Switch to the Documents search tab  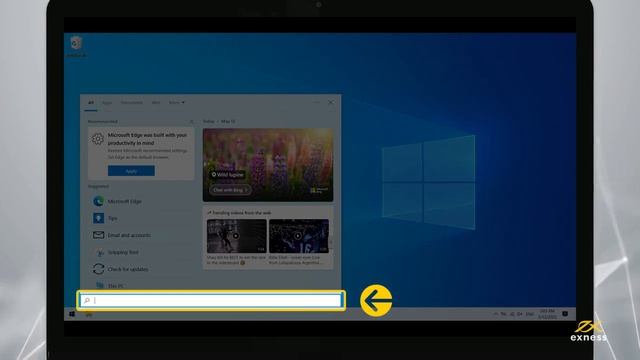click(x=131, y=103)
